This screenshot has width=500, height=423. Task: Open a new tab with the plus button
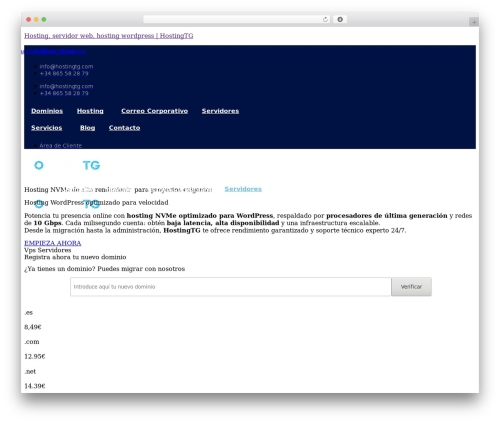tap(474, 22)
